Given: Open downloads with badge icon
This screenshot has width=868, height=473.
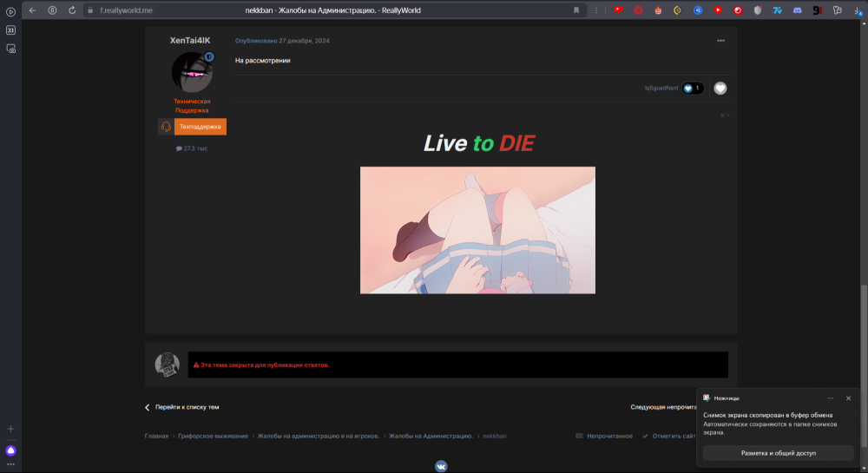Looking at the screenshot, I should point(858,10).
